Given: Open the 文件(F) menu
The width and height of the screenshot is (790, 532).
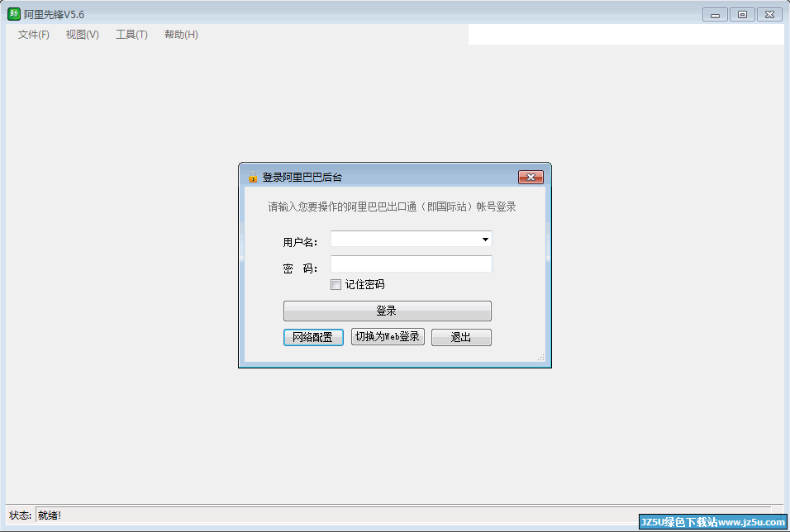Looking at the screenshot, I should pyautogui.click(x=34, y=34).
